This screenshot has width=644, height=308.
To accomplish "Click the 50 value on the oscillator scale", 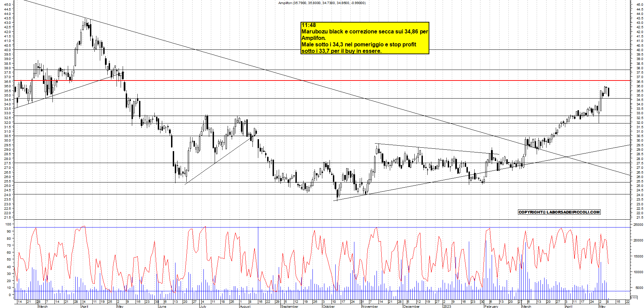I will pos(9,260).
